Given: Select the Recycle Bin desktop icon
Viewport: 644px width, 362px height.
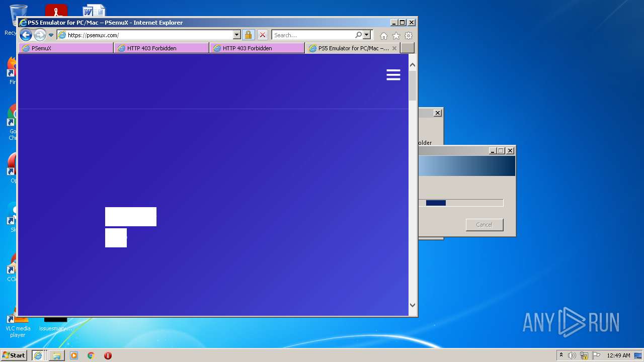Looking at the screenshot, I should coord(19,20).
